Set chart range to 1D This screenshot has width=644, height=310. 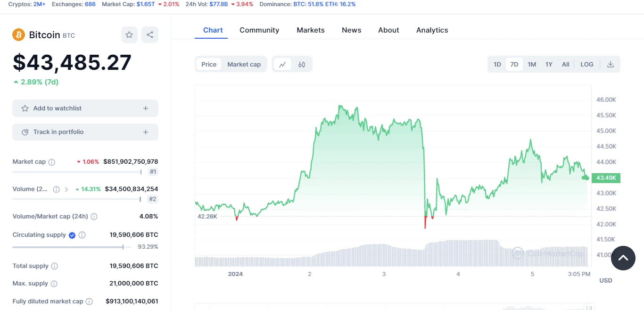497,64
